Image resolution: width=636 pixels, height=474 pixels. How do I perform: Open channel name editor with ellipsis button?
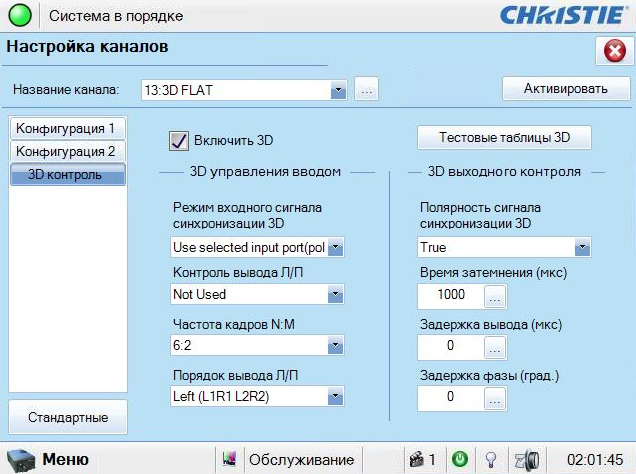pyautogui.click(x=367, y=90)
